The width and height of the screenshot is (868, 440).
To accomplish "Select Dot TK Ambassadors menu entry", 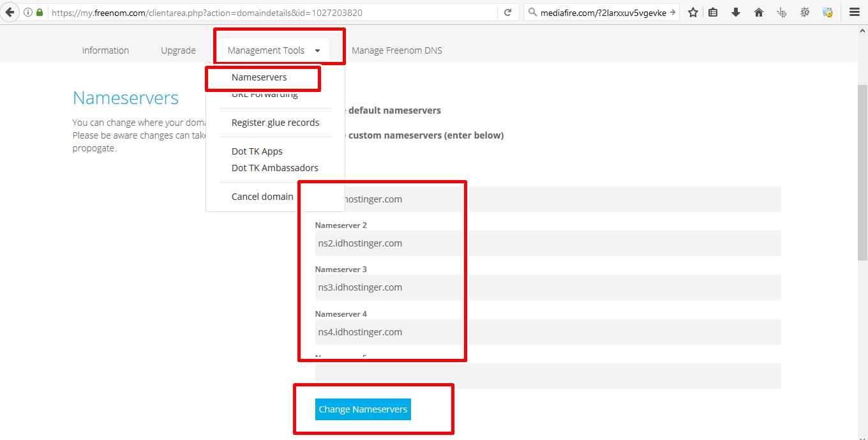I will click(x=274, y=168).
